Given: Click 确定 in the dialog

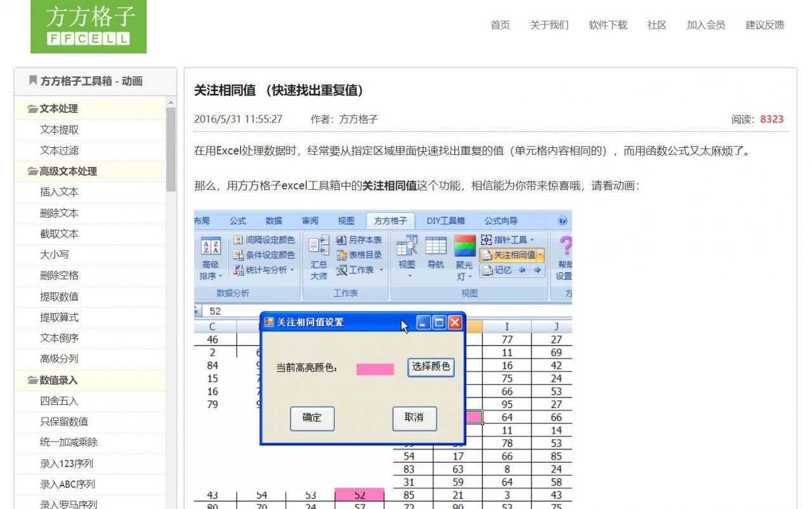Looking at the screenshot, I should click(x=312, y=418).
